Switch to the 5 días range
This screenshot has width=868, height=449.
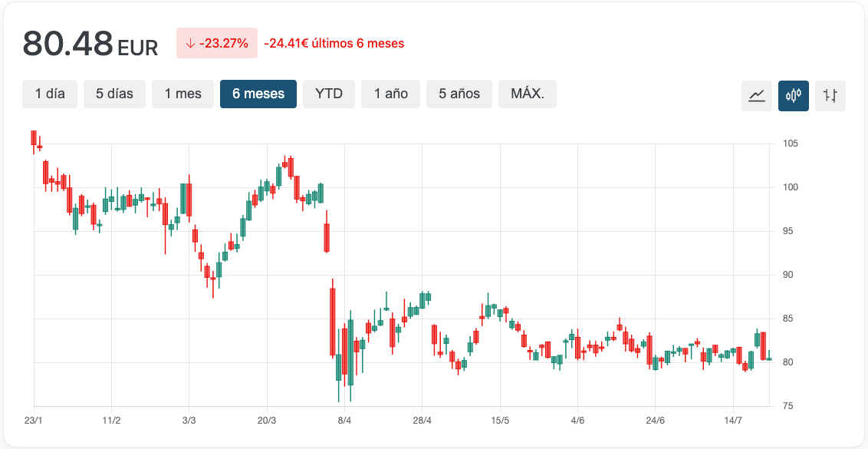click(x=114, y=94)
